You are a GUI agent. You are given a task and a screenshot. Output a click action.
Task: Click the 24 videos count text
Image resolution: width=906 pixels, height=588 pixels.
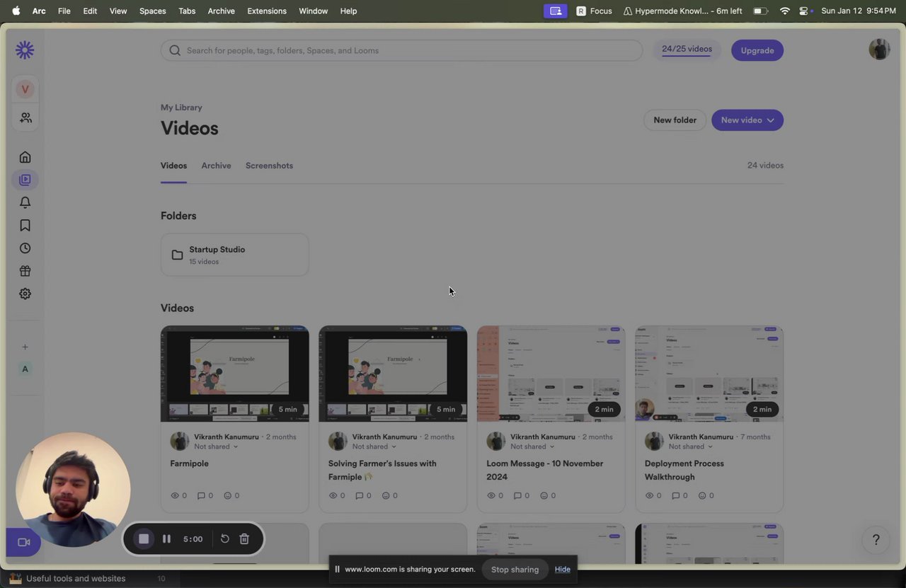tap(765, 166)
